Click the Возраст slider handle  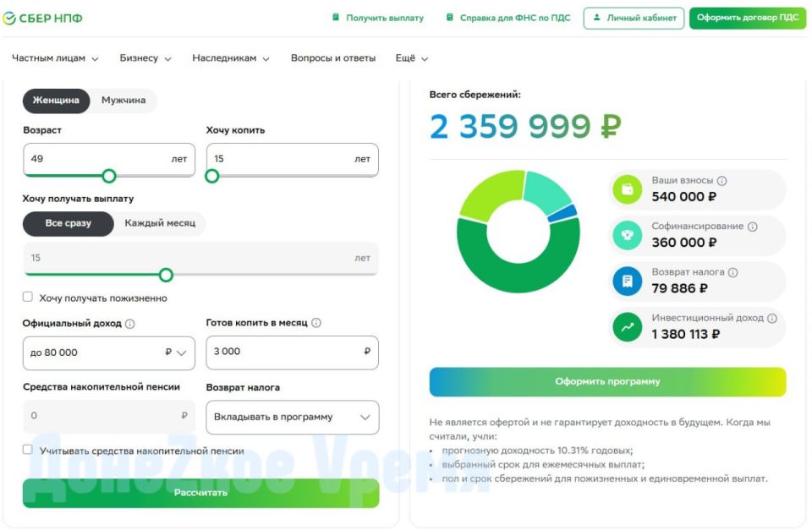pos(109,176)
